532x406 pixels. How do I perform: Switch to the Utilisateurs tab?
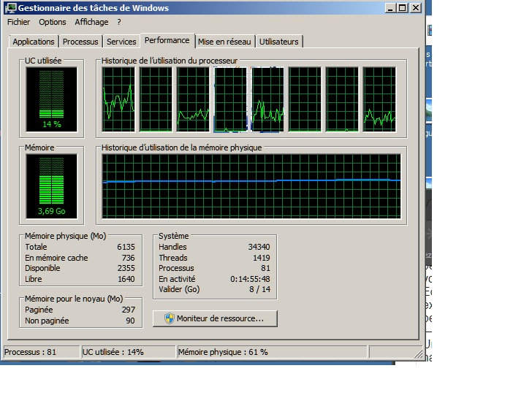pos(279,42)
